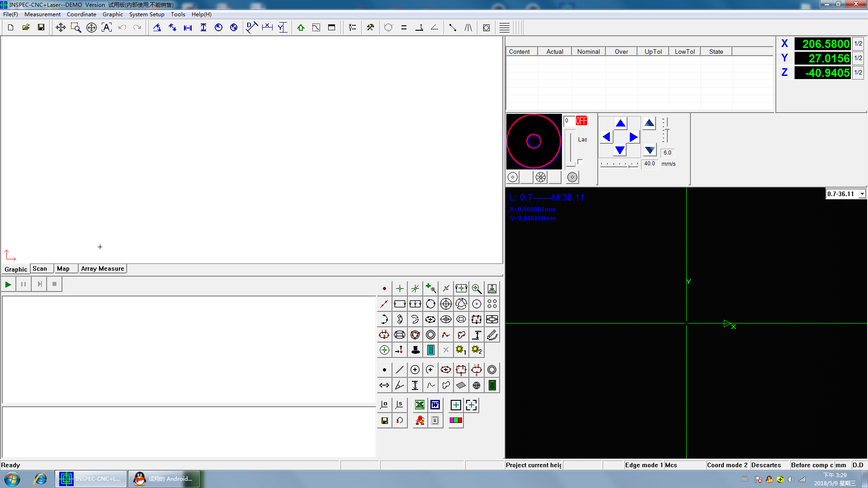Click the Nominal column header
Viewport: 868px width, 488px height.
589,52
